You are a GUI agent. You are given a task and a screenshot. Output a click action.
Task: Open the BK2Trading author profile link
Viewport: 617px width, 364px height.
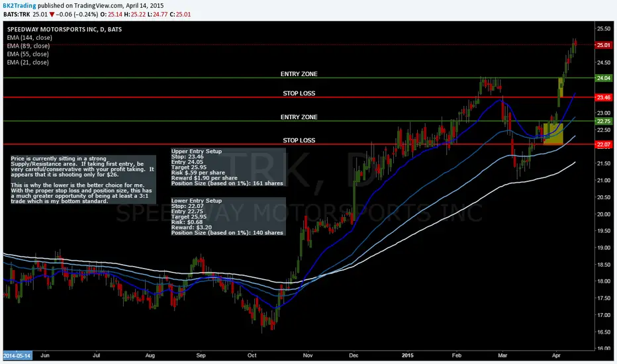pyautogui.click(x=19, y=5)
